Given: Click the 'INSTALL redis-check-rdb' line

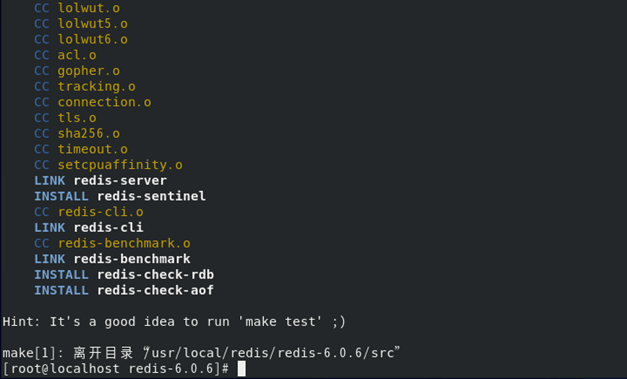Looking at the screenshot, I should (x=124, y=275).
